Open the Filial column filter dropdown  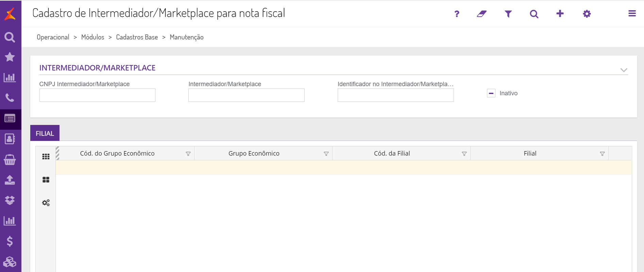point(602,154)
